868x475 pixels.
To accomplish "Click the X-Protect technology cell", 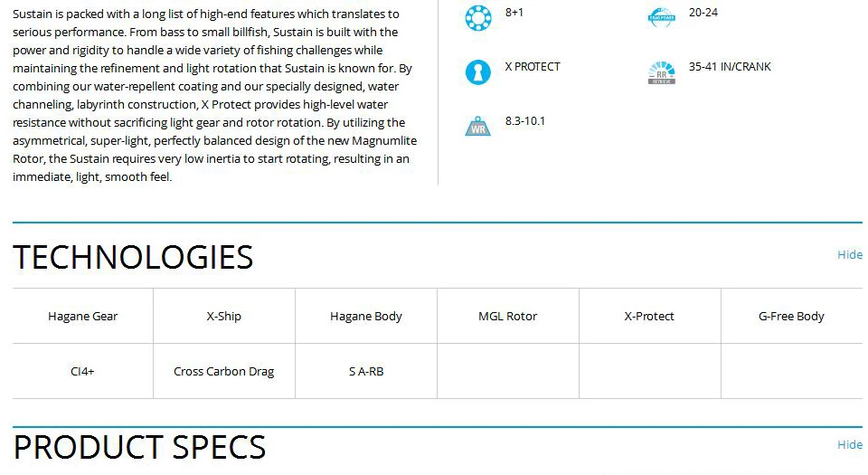I will [650, 316].
